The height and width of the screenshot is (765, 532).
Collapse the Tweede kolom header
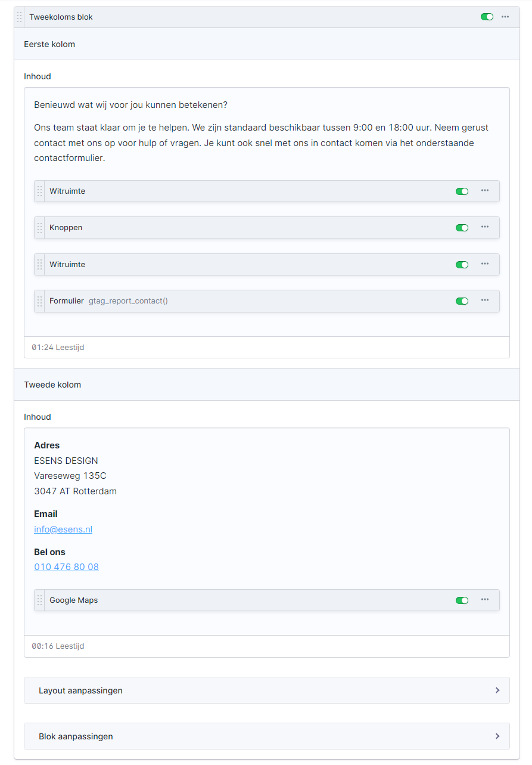pyautogui.click(x=266, y=385)
